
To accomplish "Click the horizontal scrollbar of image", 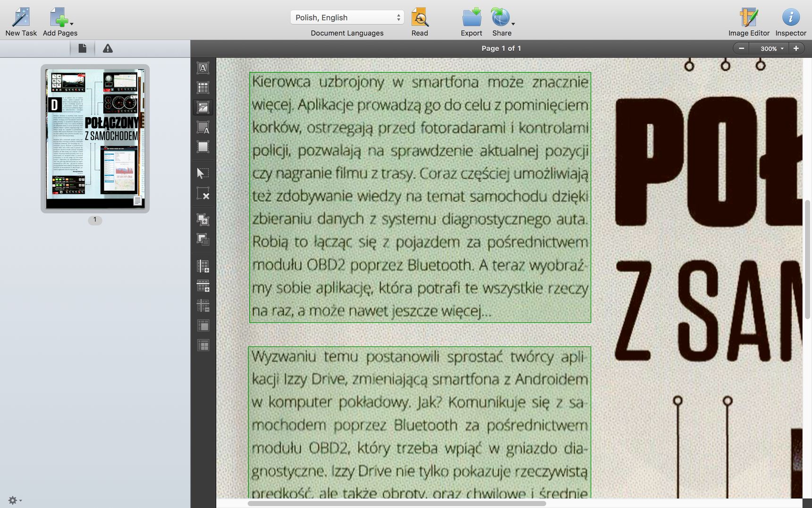I will coord(397,503).
